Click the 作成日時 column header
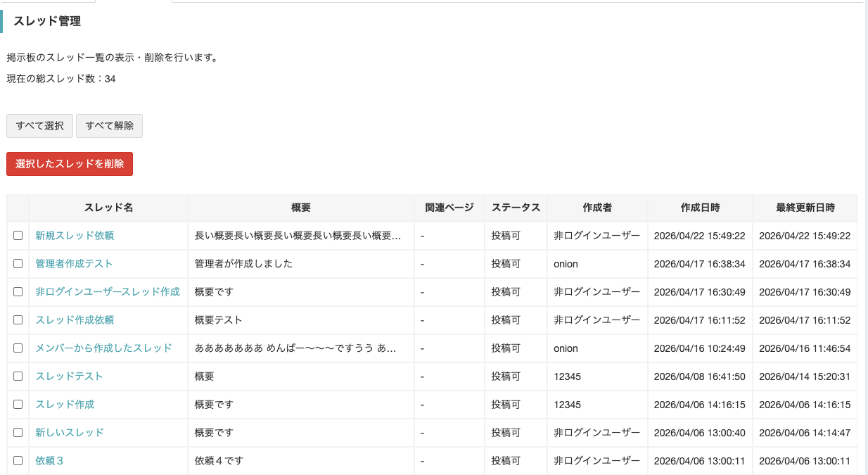Viewport: 868px width, 475px height. 700,208
